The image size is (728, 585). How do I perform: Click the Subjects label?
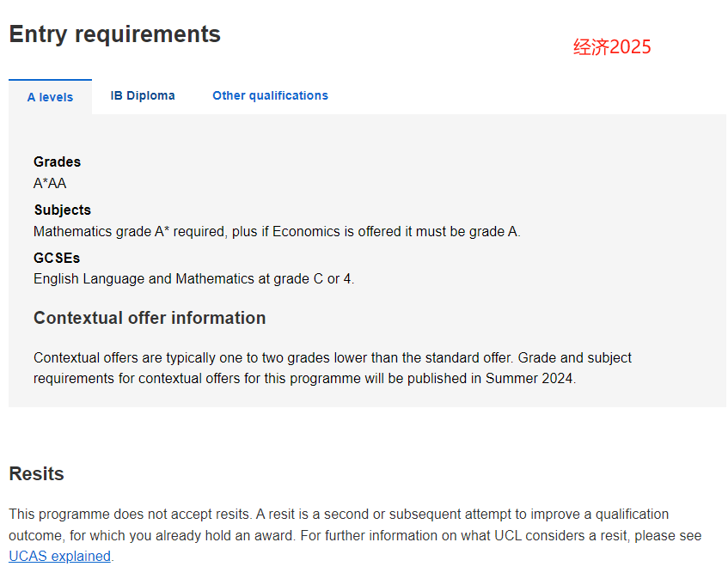pos(62,210)
